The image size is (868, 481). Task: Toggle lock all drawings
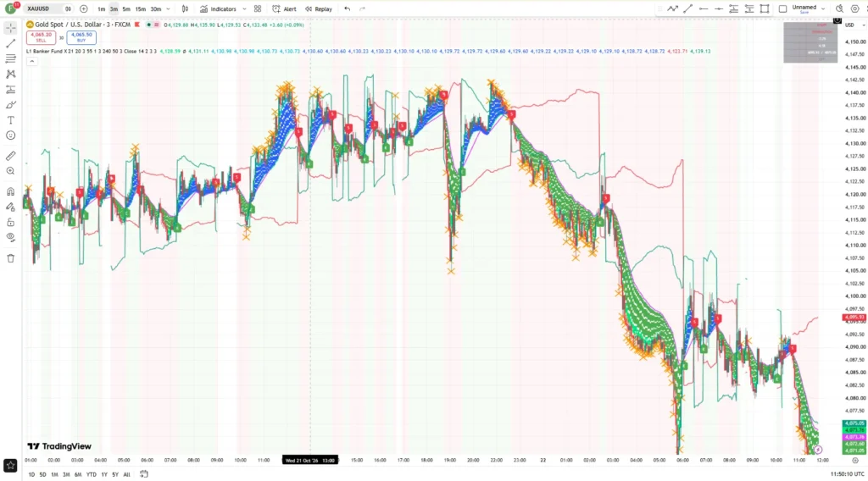pos(10,222)
